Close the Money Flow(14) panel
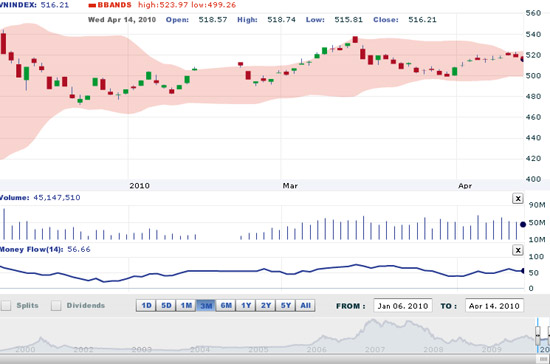This screenshot has height=364, width=550. point(518,250)
